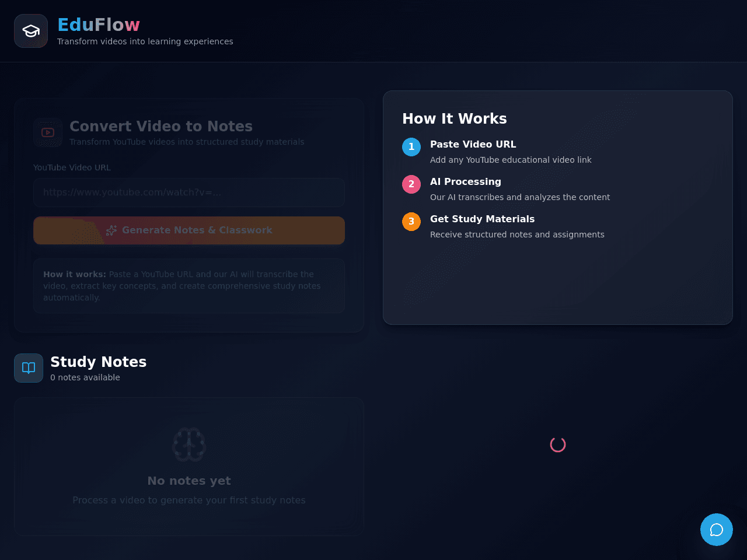Screen dimensions: 747x560
Task: Click the YouTube Video URL input field
Action: click(189, 192)
